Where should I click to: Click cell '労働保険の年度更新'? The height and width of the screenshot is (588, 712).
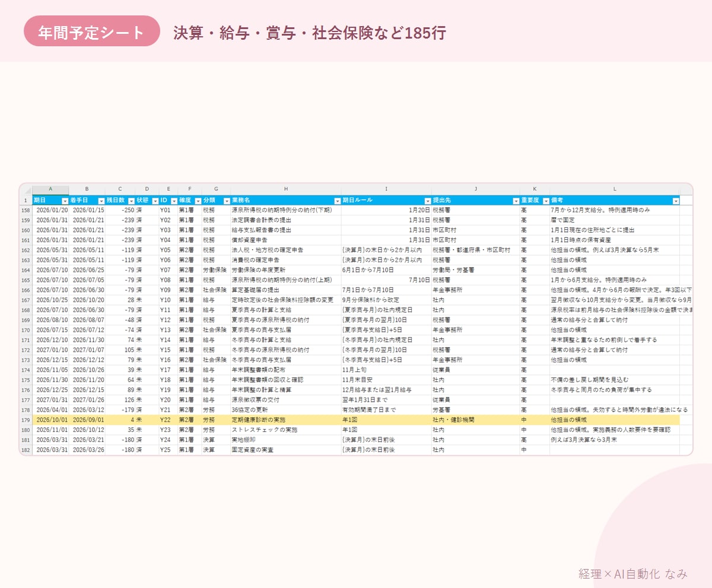[286, 270]
